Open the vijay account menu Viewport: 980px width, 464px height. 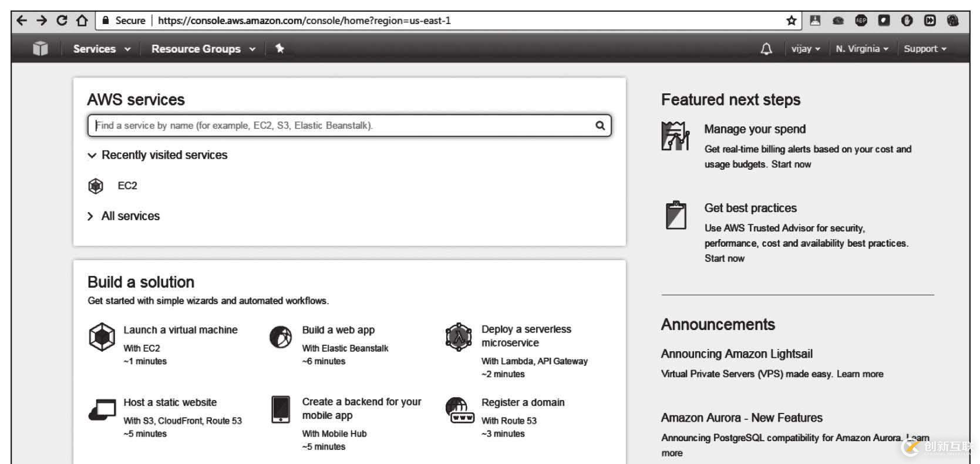(806, 49)
